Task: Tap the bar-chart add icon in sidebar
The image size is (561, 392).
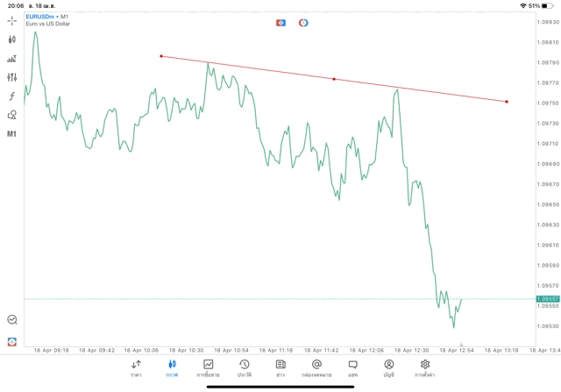Action: 12,59
